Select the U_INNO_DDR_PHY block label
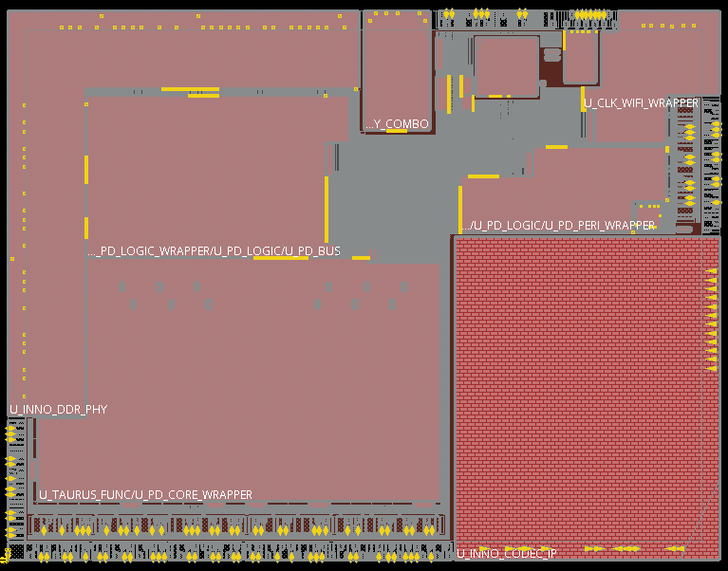 [58, 410]
